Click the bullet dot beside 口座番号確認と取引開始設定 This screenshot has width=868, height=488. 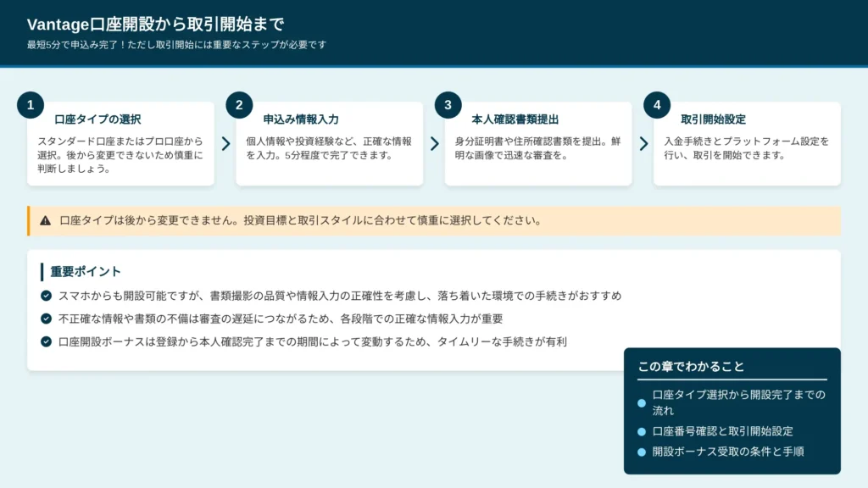642,431
